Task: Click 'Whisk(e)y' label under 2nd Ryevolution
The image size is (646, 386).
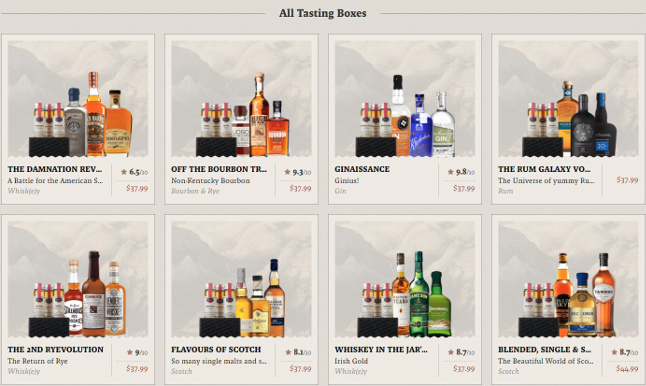Action: (24, 372)
